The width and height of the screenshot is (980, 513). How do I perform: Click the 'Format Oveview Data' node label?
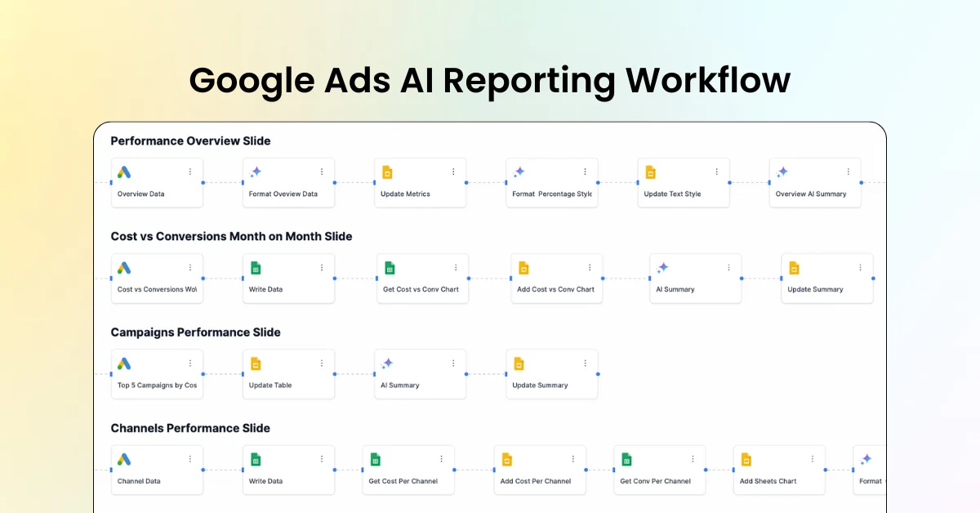pyautogui.click(x=283, y=194)
